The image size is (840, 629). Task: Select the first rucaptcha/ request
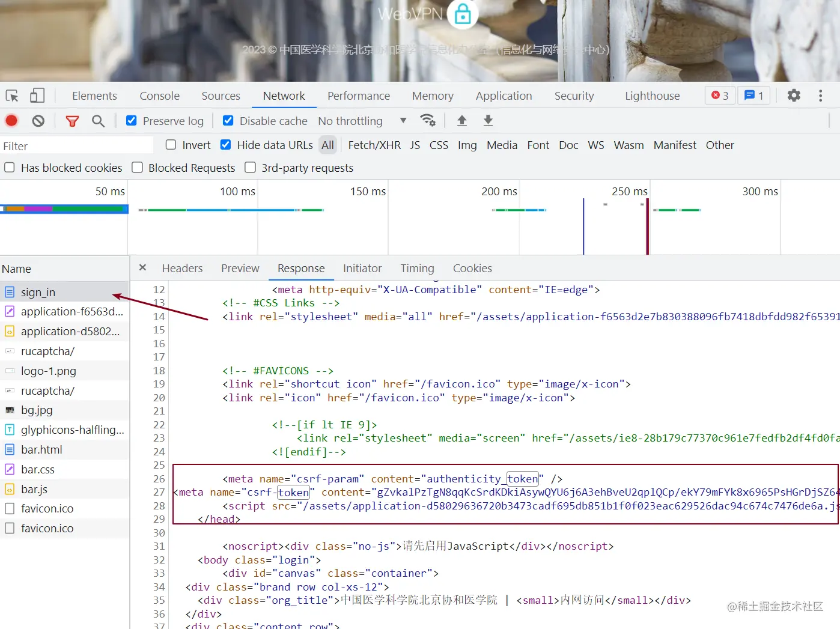point(64,351)
